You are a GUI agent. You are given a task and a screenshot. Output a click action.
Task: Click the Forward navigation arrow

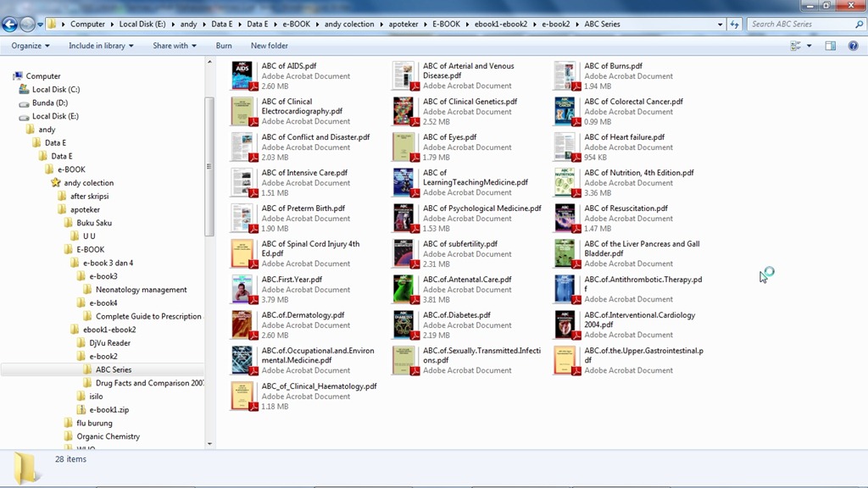click(26, 25)
